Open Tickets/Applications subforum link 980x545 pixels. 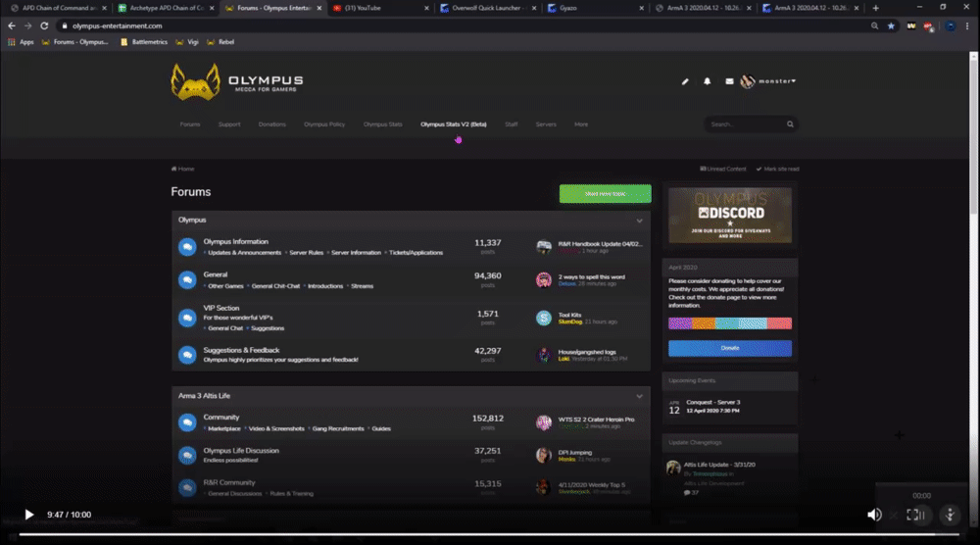click(x=416, y=253)
